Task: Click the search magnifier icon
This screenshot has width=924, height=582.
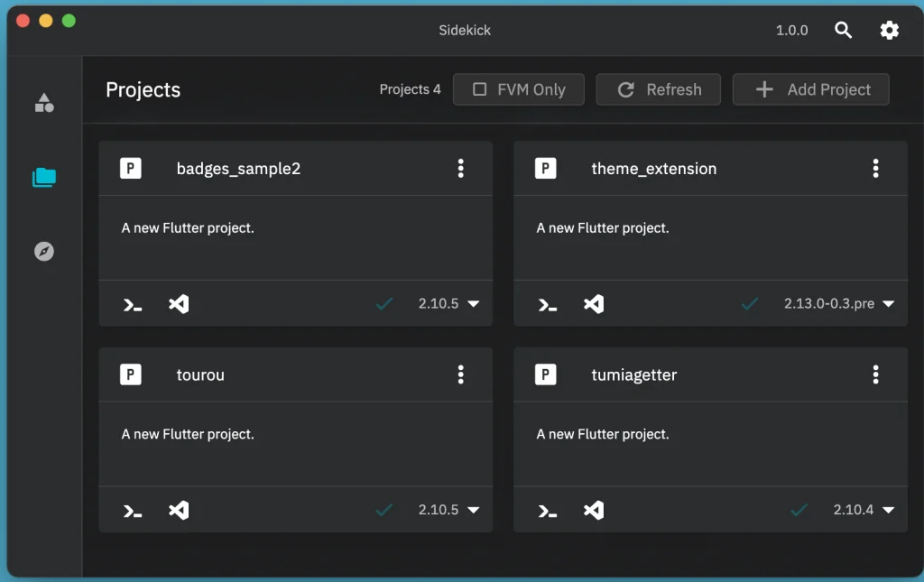Action: (x=843, y=31)
